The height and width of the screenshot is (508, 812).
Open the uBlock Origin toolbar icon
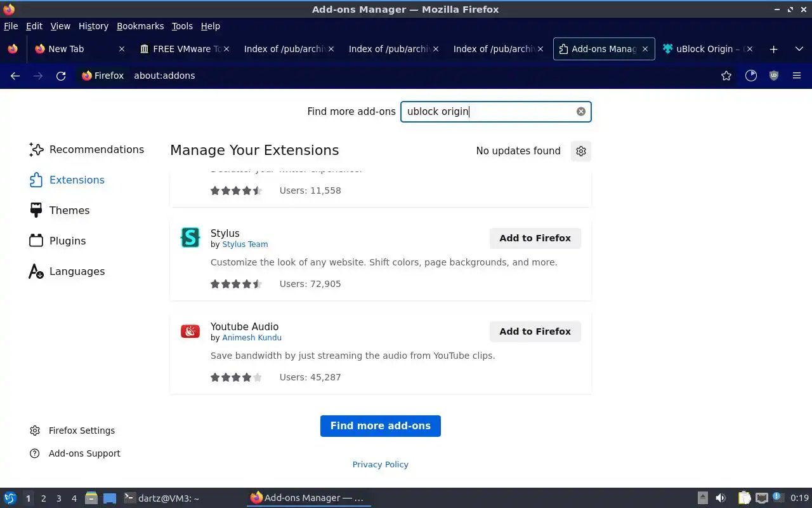point(774,76)
